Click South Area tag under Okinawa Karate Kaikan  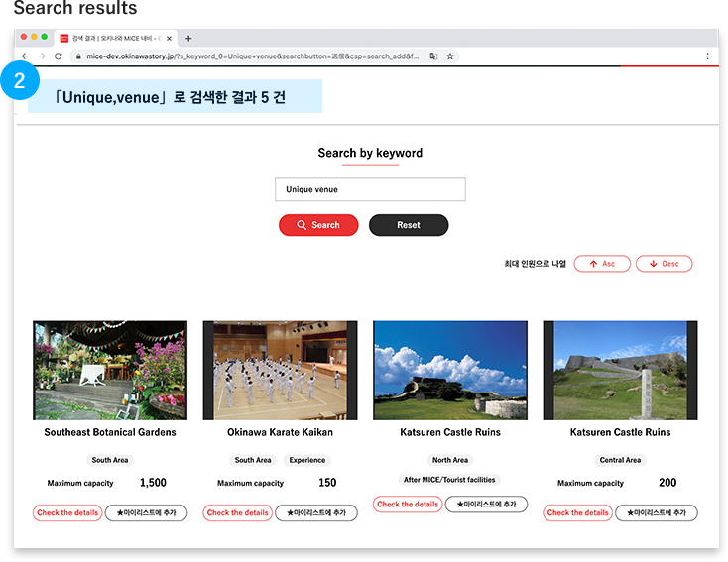click(253, 460)
